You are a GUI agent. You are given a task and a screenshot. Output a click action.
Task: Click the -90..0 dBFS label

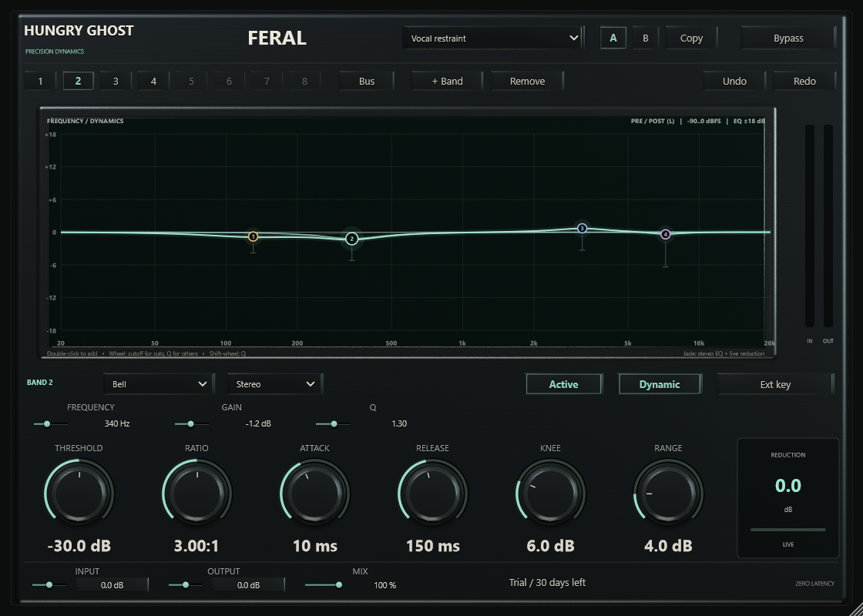point(704,121)
